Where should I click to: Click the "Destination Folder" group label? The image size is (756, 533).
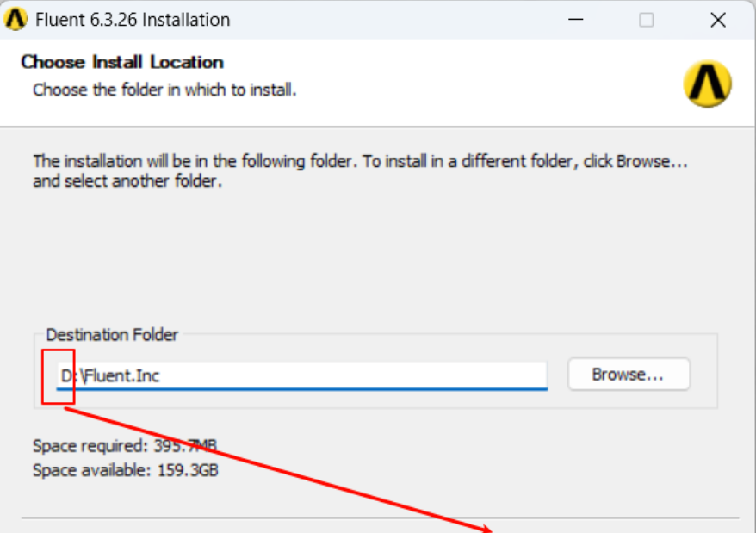pos(112,335)
